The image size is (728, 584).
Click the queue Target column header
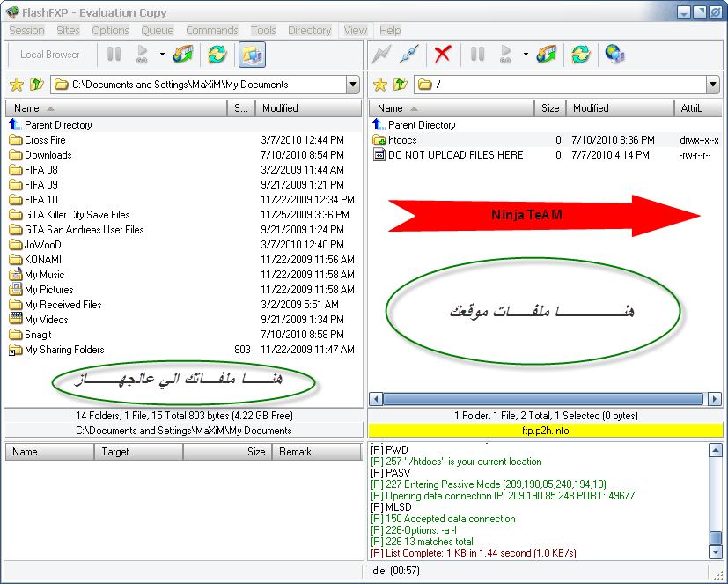pyautogui.click(x=138, y=452)
